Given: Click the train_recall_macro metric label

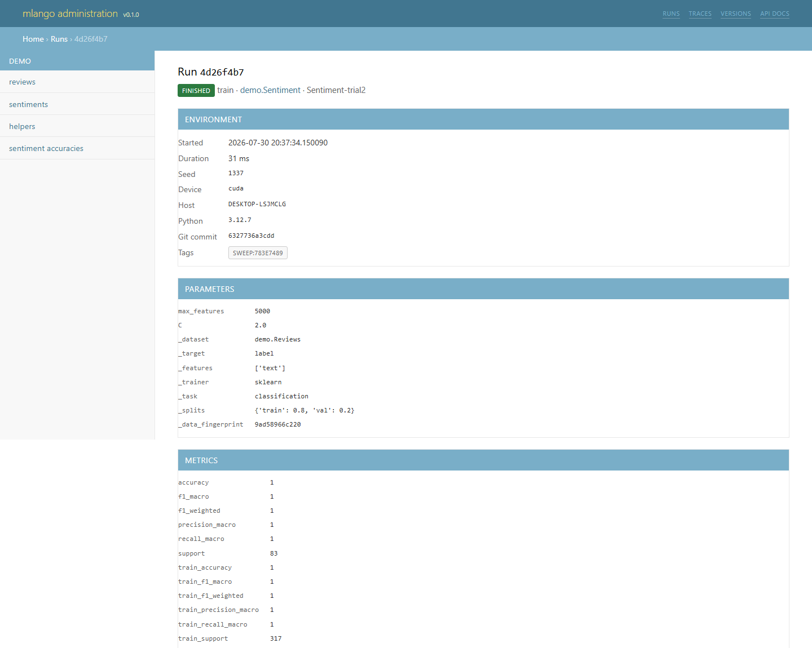Looking at the screenshot, I should [x=213, y=624].
